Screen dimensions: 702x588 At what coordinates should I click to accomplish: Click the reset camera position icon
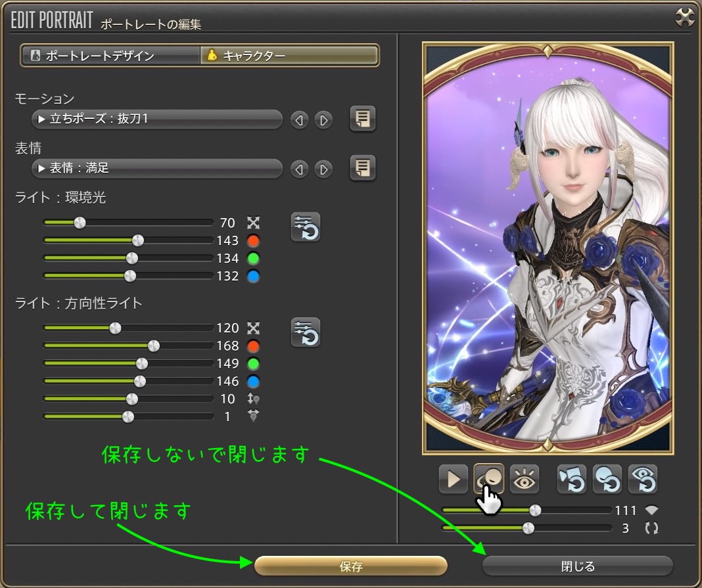point(572,479)
